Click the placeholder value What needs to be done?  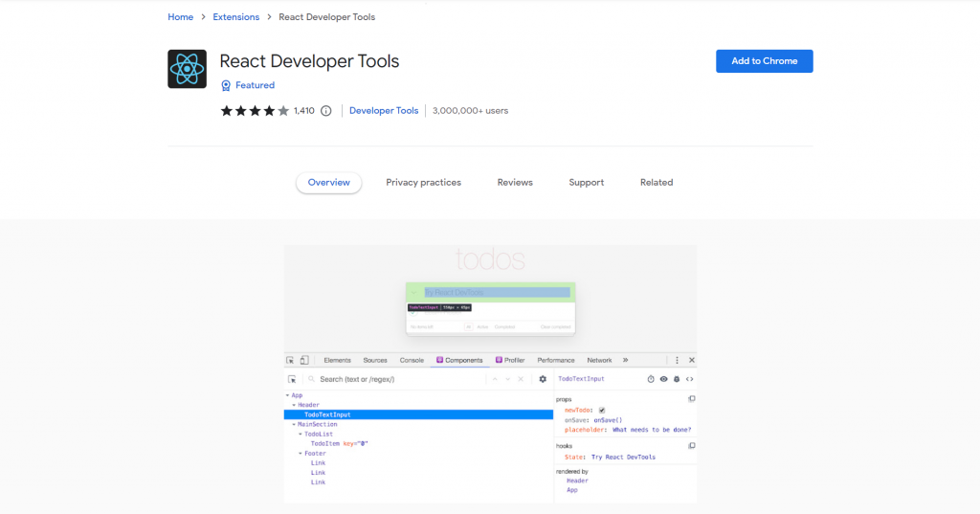pyautogui.click(x=652, y=430)
